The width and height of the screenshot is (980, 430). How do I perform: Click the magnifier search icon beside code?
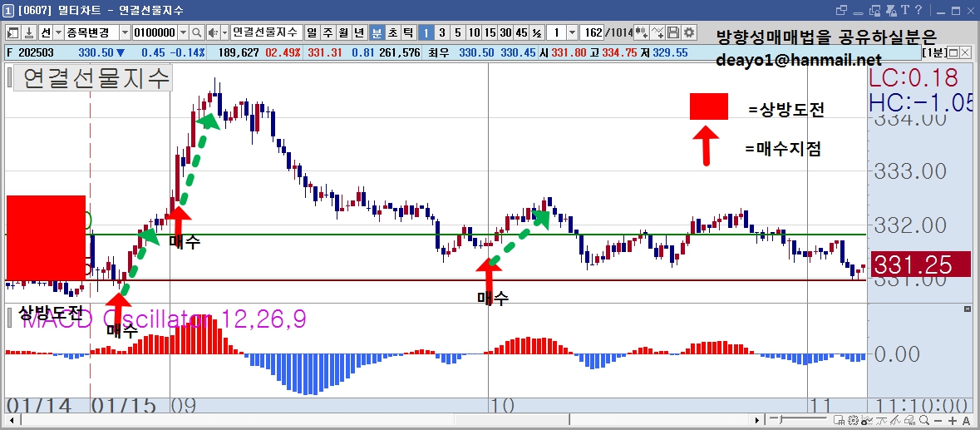pos(196,32)
